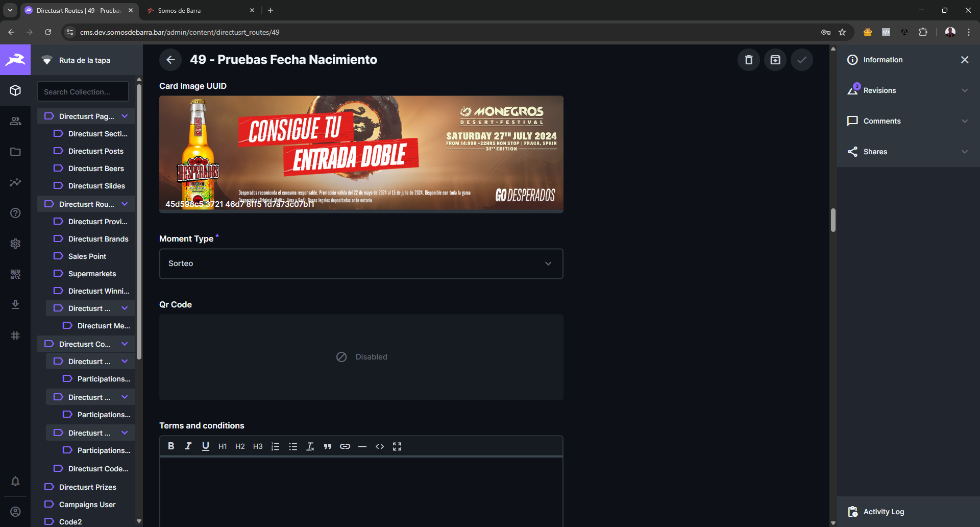This screenshot has width=980, height=527.
Task: Open Insights module in sidebar
Action: pos(15,182)
